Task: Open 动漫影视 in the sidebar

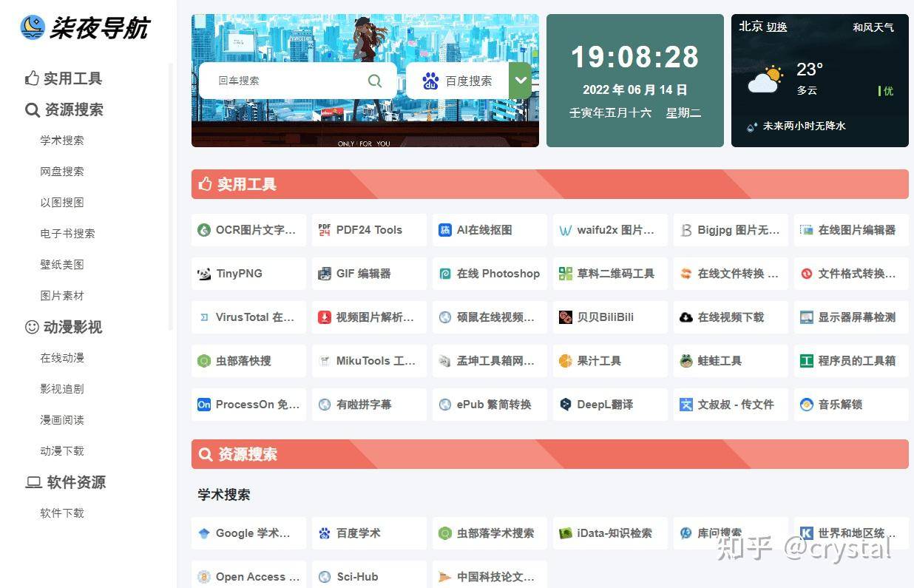Action: click(x=64, y=327)
